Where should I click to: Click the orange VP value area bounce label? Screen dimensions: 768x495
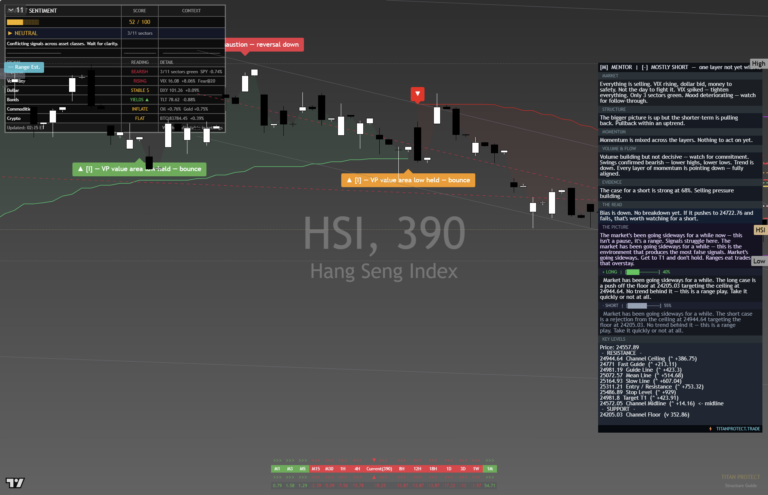coord(408,180)
